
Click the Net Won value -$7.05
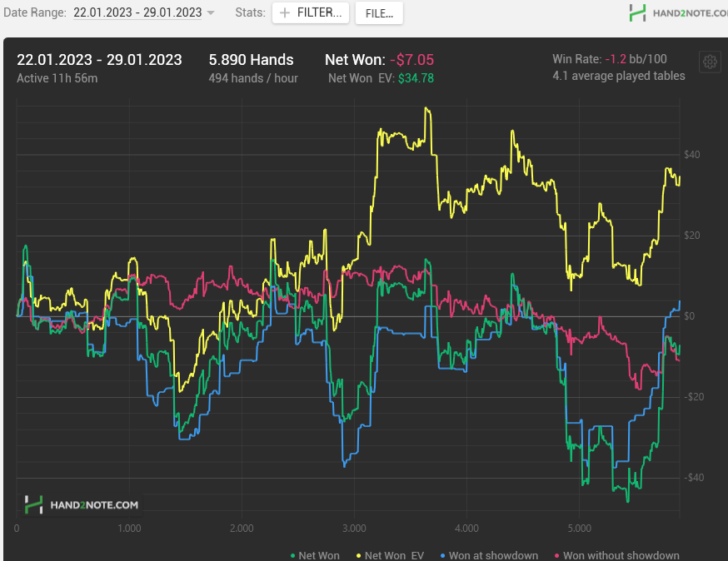tap(411, 60)
